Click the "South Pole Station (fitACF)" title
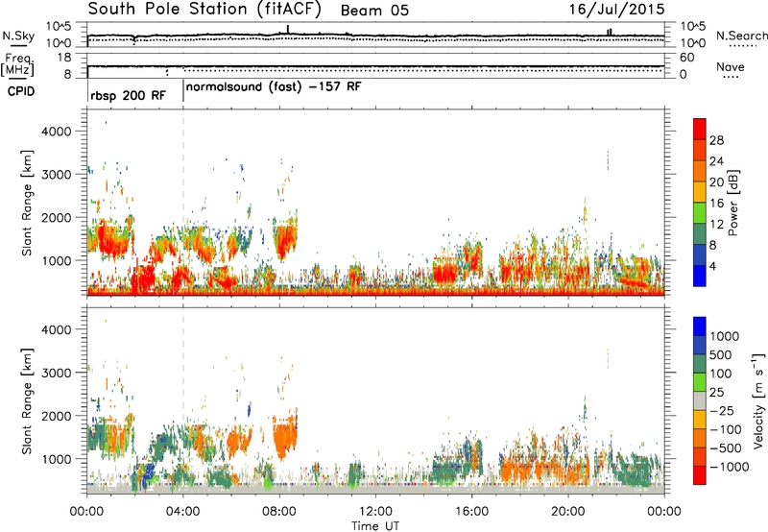 click(204, 10)
